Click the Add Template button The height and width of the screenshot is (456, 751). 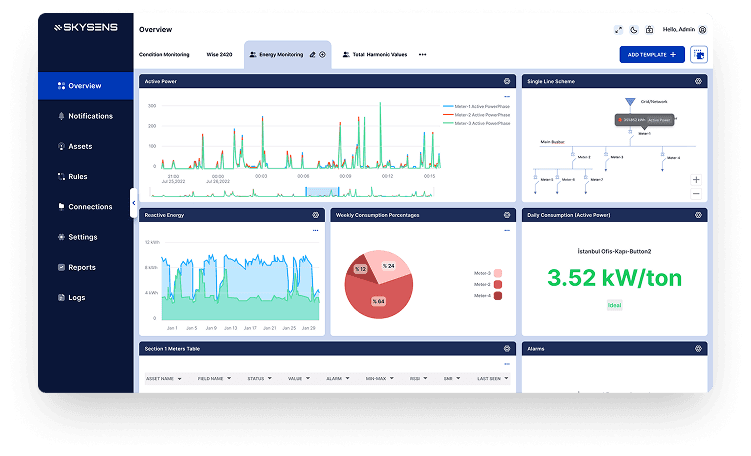[x=651, y=54]
